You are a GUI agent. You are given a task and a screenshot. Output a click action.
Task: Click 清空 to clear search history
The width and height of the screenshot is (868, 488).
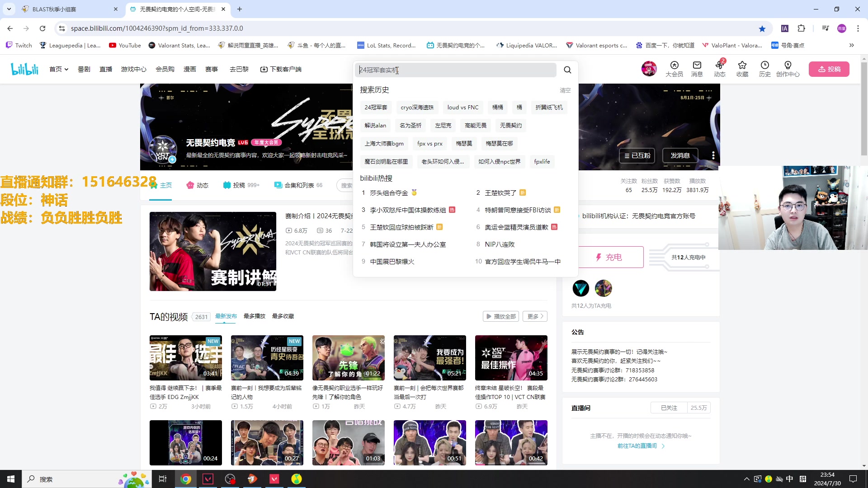pyautogui.click(x=565, y=90)
